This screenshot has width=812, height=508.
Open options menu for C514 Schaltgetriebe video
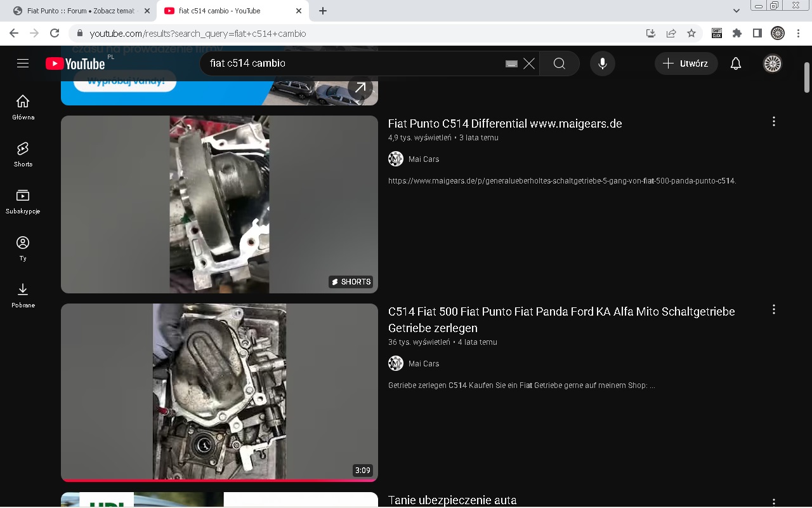click(773, 309)
